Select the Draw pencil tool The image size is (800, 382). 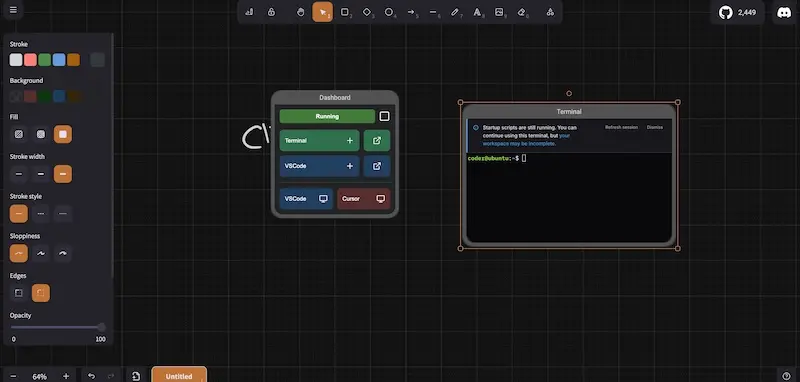(x=455, y=12)
